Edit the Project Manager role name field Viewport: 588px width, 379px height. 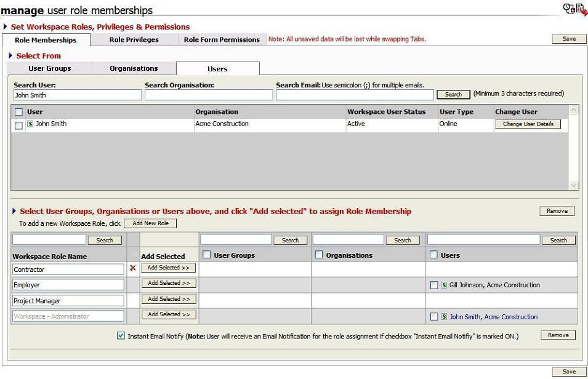click(68, 301)
